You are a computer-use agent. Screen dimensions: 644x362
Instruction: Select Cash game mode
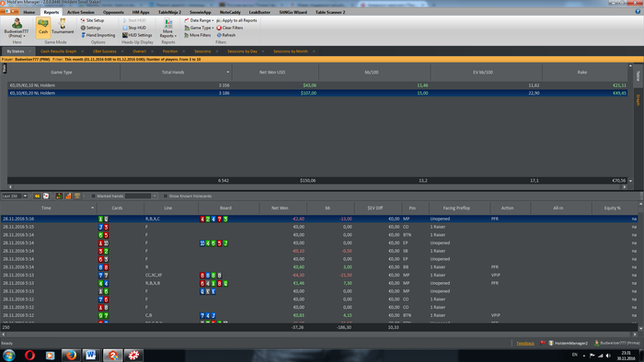point(43,27)
